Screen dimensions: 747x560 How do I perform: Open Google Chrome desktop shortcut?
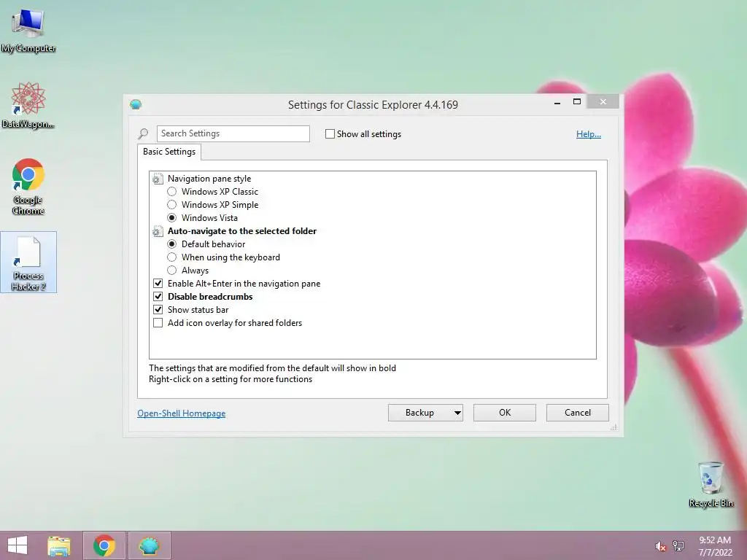(28, 187)
